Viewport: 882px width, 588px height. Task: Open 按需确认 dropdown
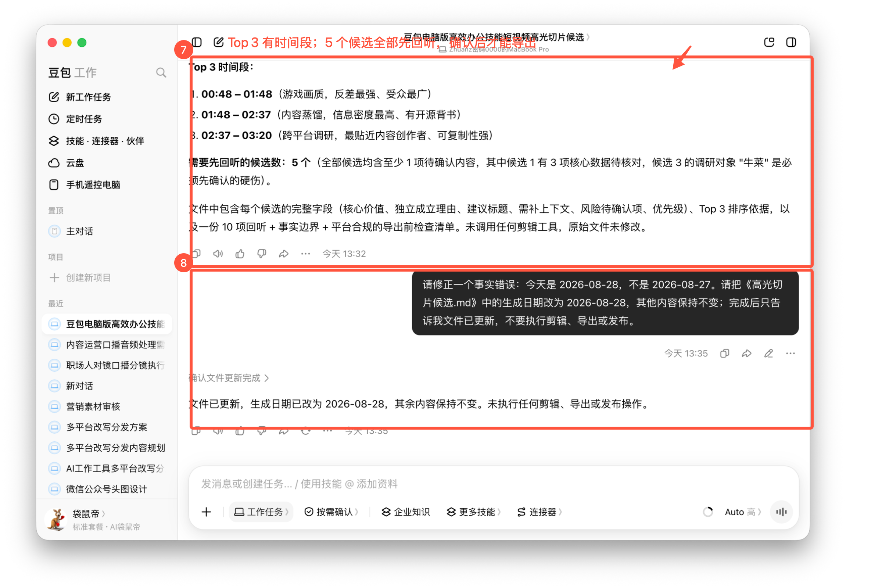pos(331,512)
